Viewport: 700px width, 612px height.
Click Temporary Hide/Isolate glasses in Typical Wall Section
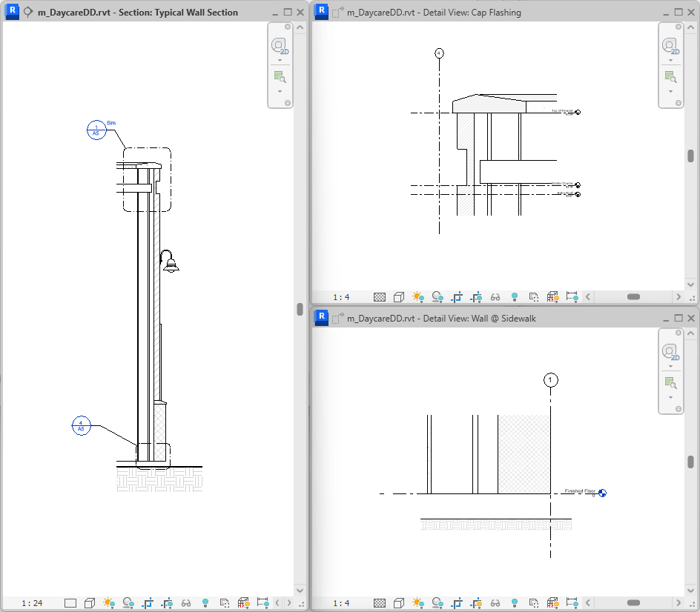point(185,603)
